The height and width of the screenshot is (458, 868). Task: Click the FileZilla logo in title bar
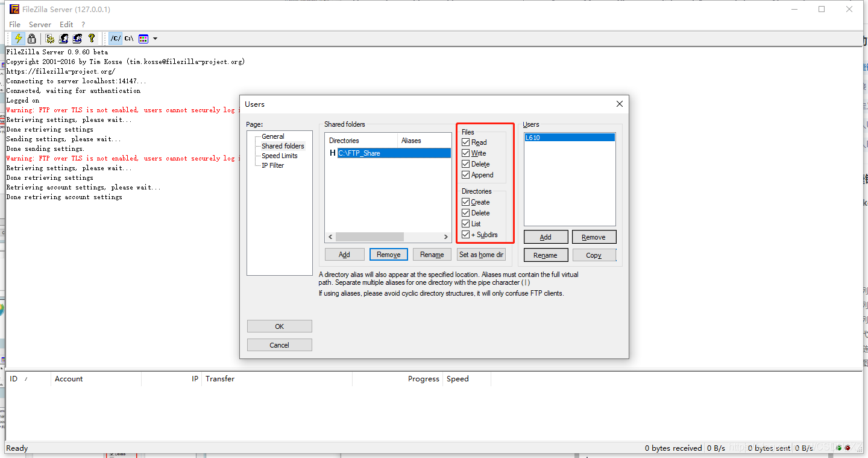14,9
